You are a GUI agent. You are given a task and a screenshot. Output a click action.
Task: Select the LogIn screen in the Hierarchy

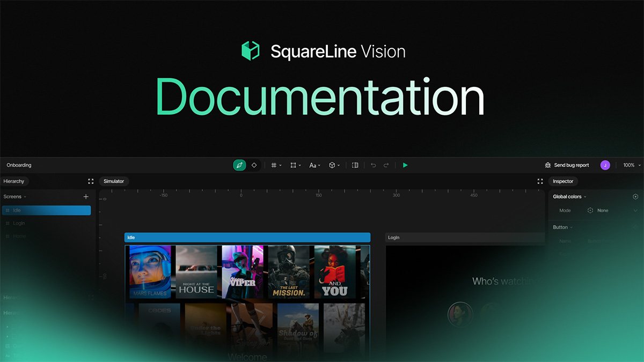click(x=19, y=223)
